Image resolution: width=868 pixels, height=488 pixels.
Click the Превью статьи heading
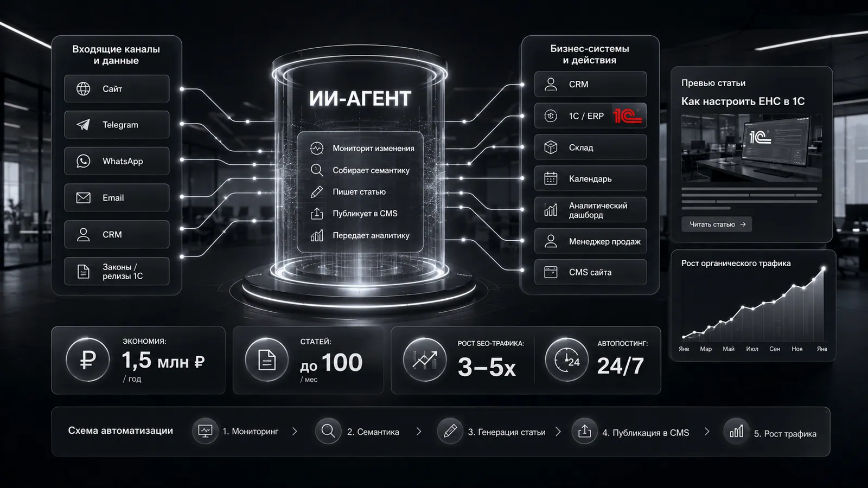tap(713, 83)
